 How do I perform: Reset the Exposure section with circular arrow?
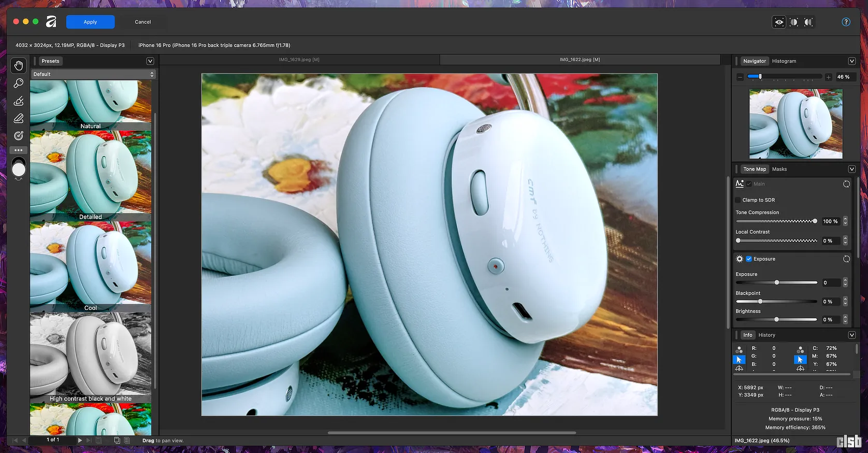point(846,259)
